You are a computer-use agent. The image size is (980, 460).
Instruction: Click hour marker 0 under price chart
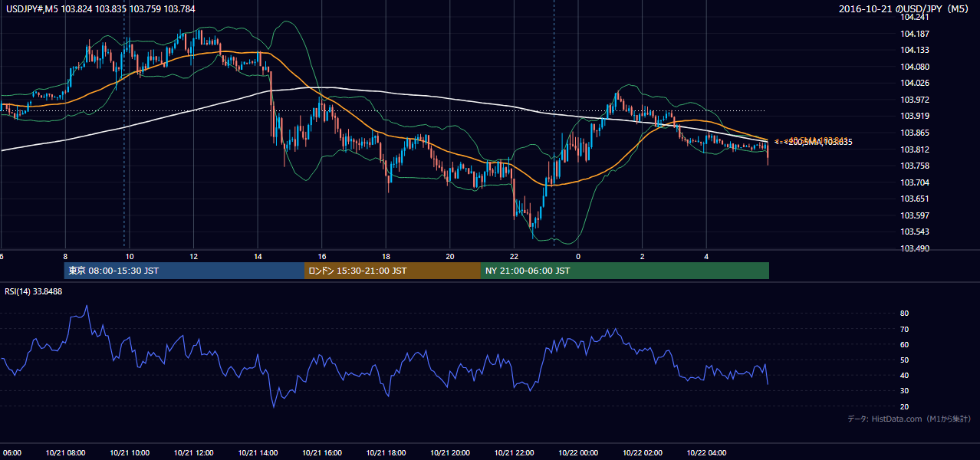[x=578, y=257]
